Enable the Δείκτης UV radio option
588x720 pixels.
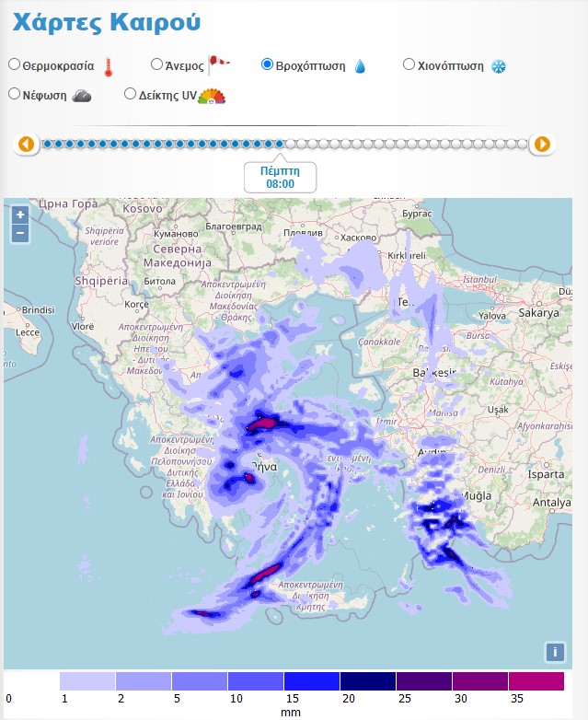(x=130, y=93)
